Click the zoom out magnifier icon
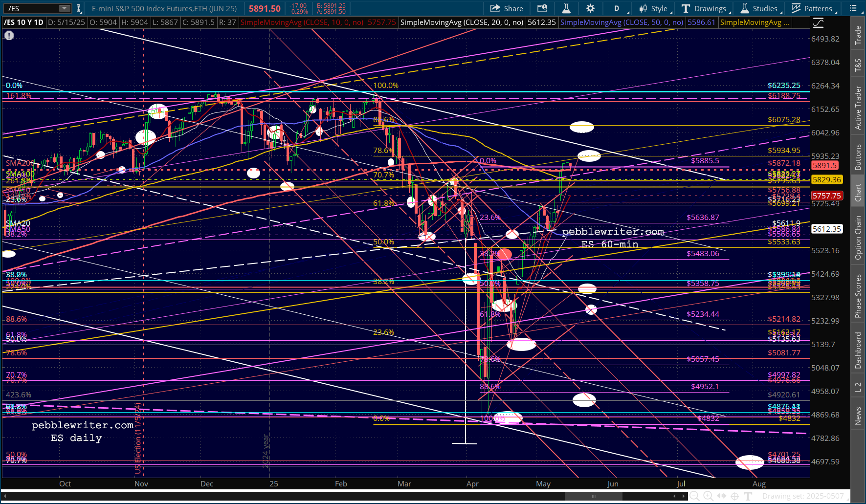This screenshot has height=504, width=866. (x=694, y=496)
